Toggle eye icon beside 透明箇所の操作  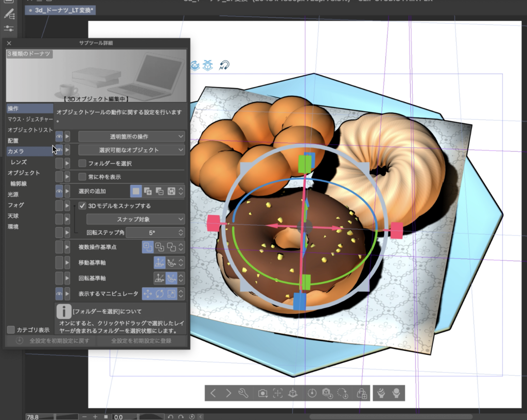(59, 136)
